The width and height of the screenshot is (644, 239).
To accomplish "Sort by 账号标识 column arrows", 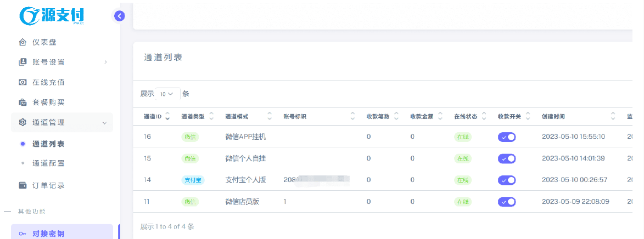I will pos(353,116).
